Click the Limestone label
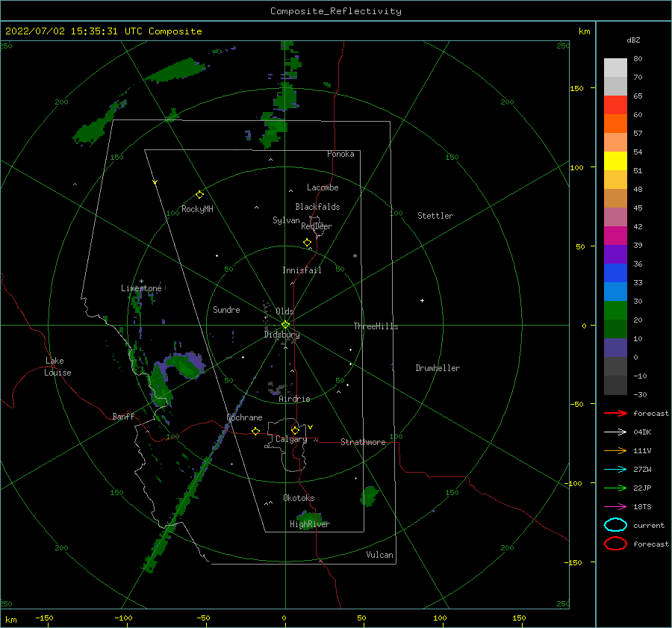The width and height of the screenshot is (672, 628). click(x=141, y=288)
